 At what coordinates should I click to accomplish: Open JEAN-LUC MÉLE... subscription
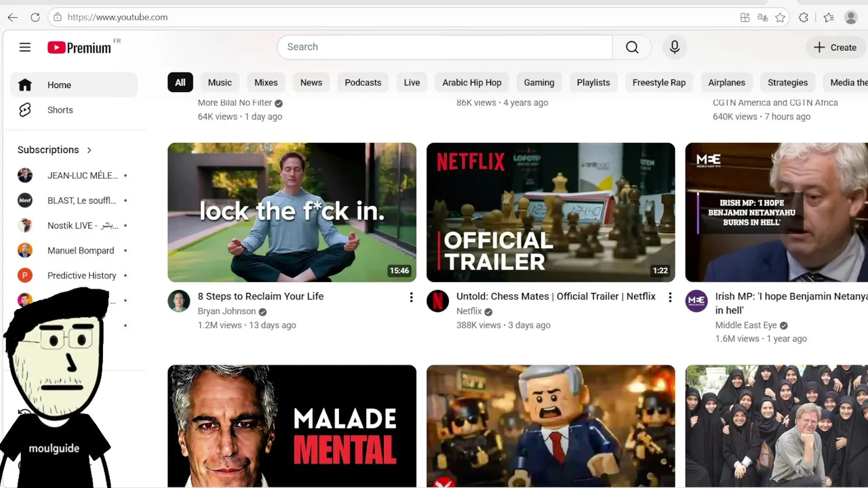[x=74, y=176]
